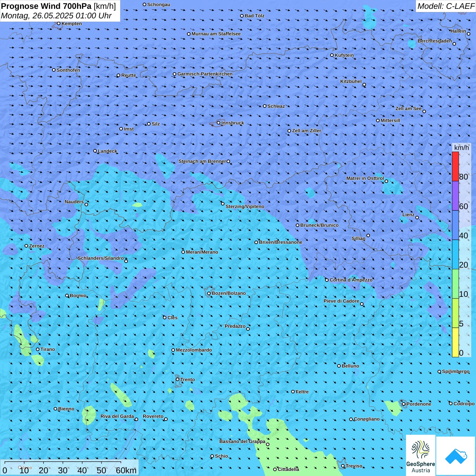Click the 'Brixen/Bressanone' label
Screen dimensions: 476x476
click(280, 242)
